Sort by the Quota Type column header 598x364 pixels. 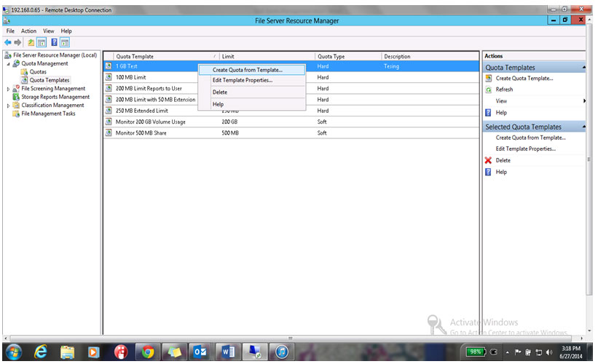[x=348, y=56]
